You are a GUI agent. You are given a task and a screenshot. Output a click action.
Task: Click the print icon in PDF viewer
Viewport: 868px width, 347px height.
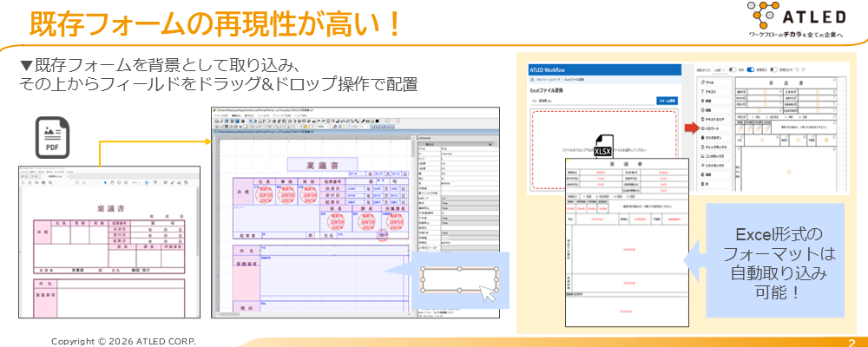click(43, 183)
